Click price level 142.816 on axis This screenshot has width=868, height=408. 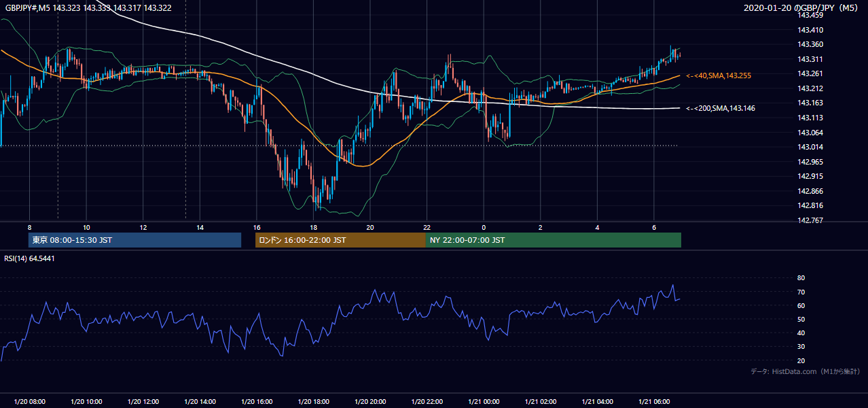click(810, 205)
